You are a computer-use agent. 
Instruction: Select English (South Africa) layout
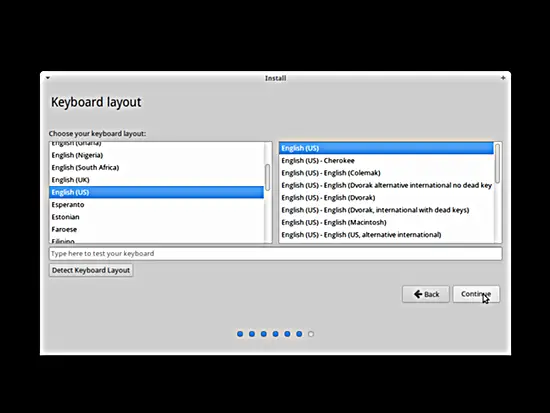tap(156, 167)
